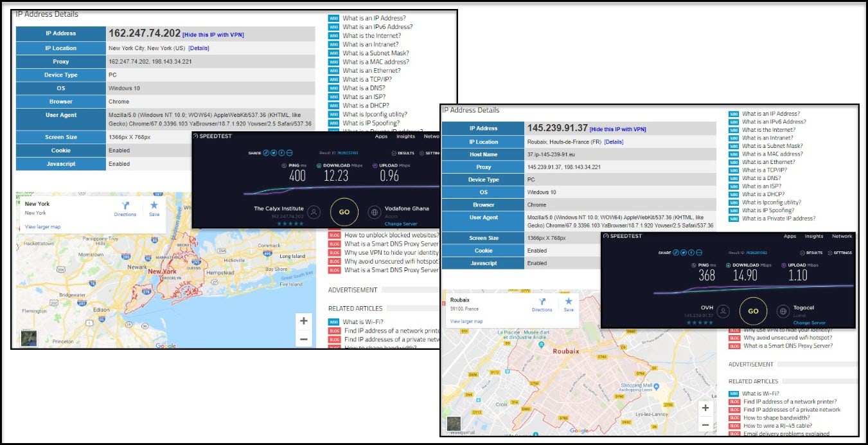Open Apps menu in the OVH speedtest

[x=790, y=236]
